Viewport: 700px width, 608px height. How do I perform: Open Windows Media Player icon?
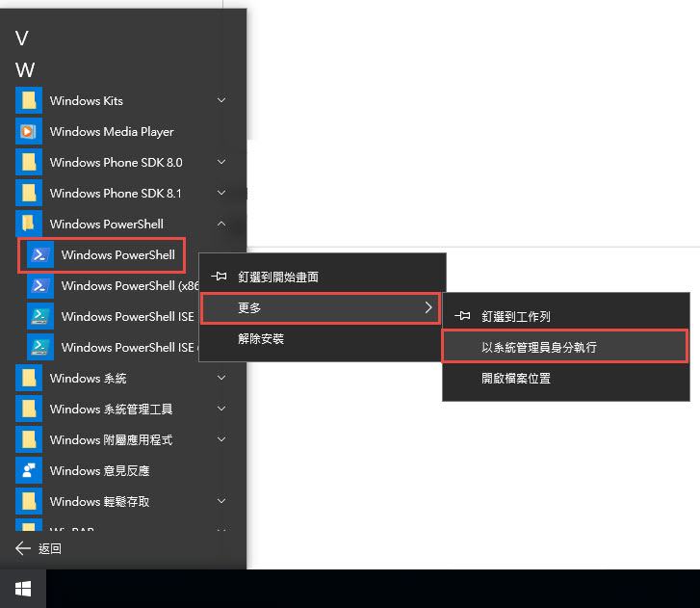29,131
